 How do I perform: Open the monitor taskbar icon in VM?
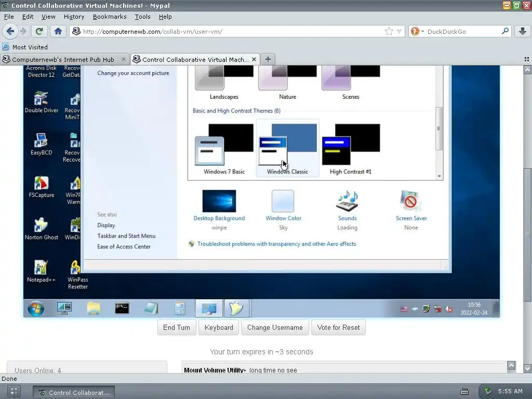(64, 309)
